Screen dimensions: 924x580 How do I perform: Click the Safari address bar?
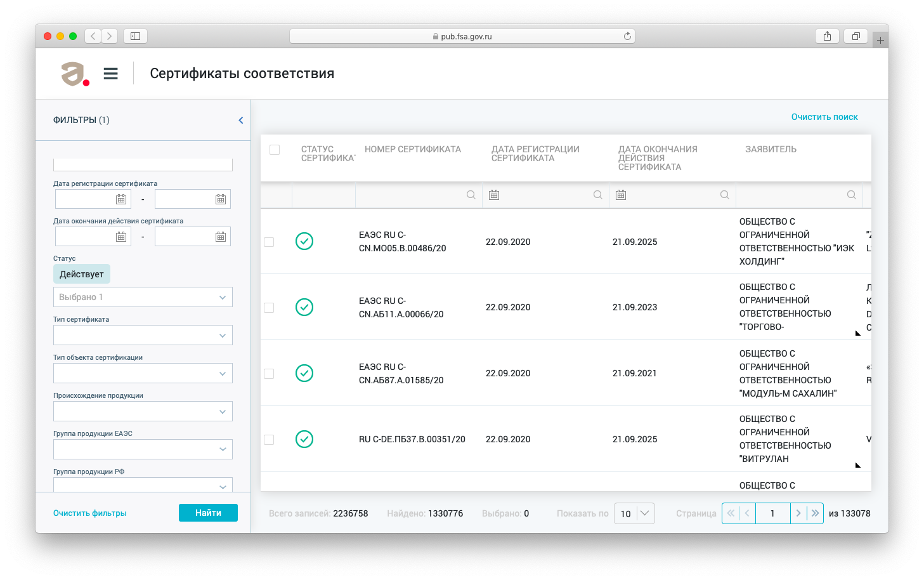click(x=462, y=36)
